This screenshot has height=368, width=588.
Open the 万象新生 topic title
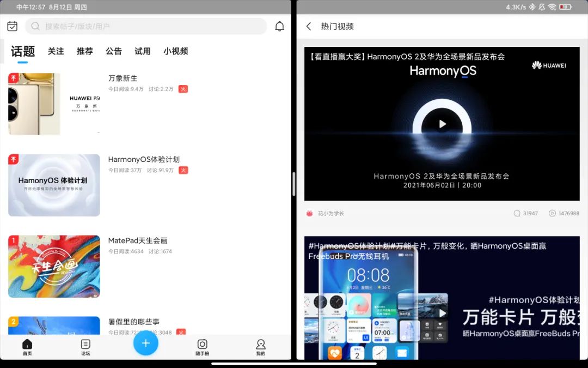123,78
